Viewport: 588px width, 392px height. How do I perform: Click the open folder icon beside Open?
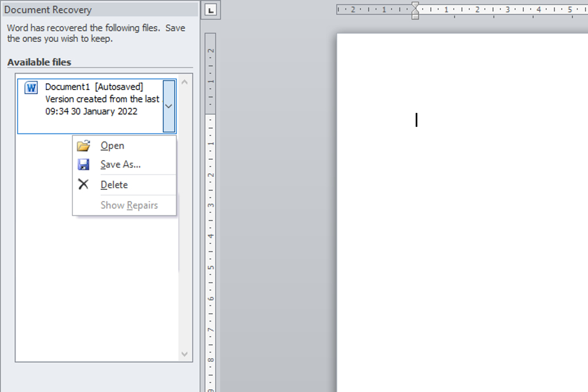(83, 145)
